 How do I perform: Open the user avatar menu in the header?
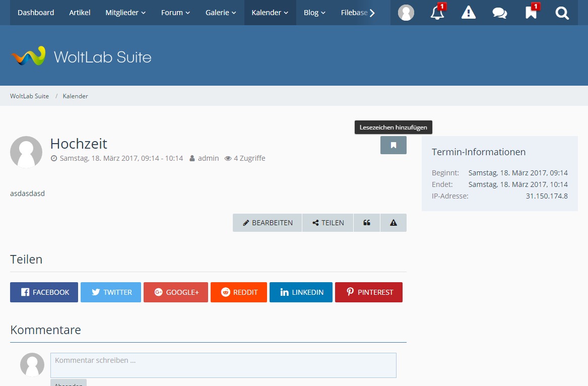tap(406, 13)
